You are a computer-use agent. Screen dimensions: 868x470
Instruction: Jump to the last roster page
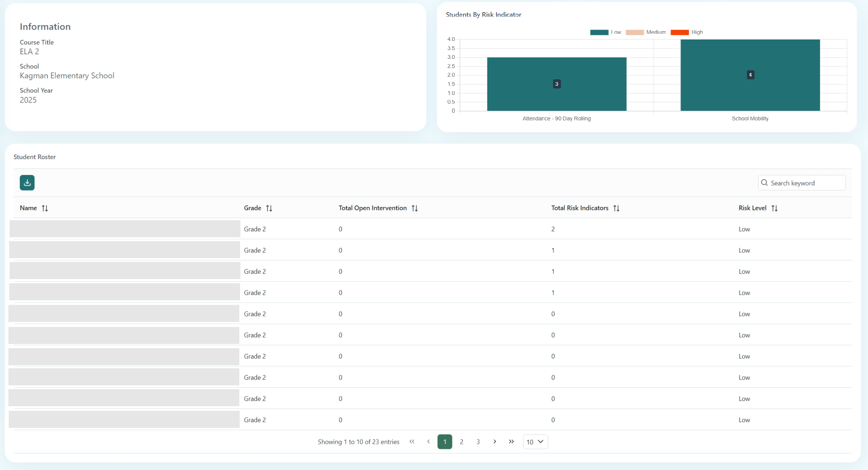(x=511, y=442)
